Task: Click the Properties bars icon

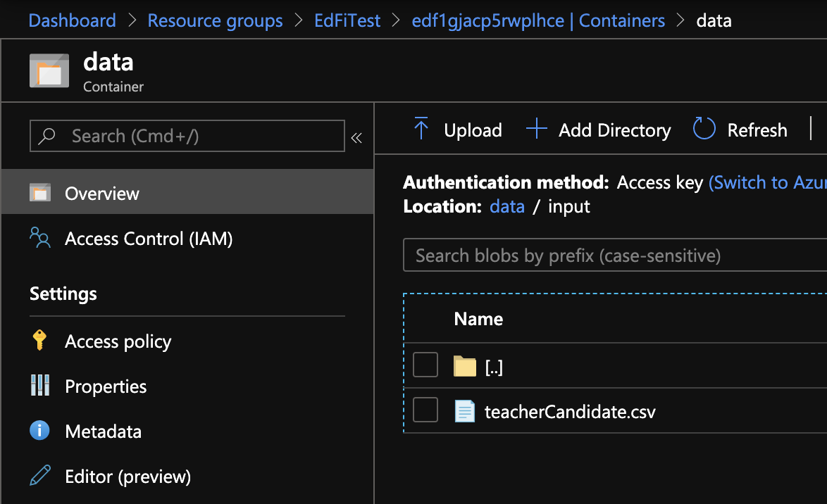Action: point(39,386)
